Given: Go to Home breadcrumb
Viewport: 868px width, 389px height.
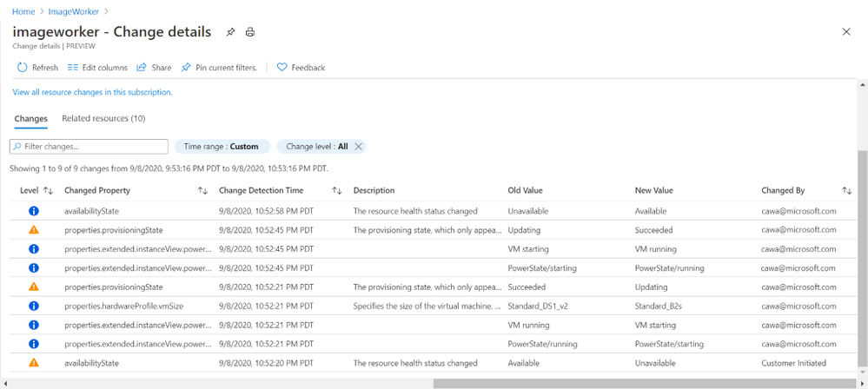Looking at the screenshot, I should [x=23, y=11].
